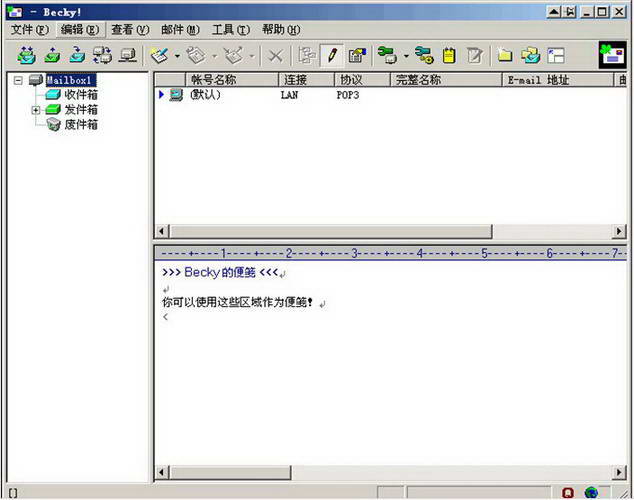Sort by the 完整名称 column header
This screenshot has width=634, height=500.
(x=446, y=80)
